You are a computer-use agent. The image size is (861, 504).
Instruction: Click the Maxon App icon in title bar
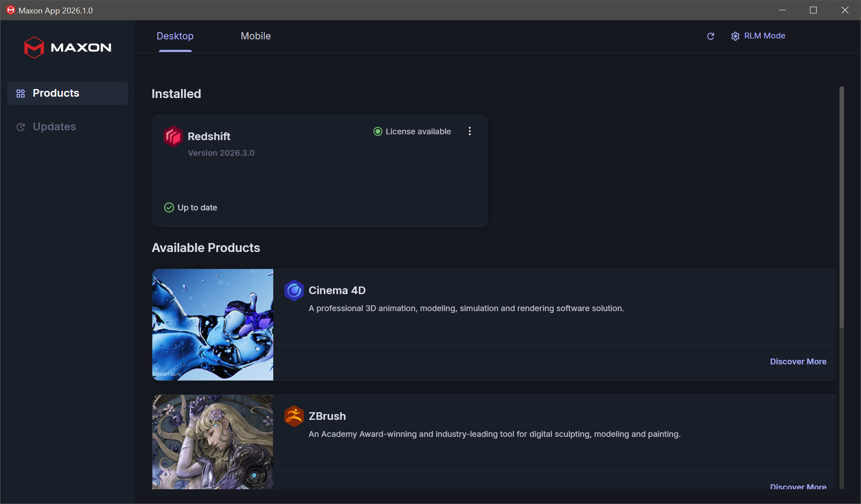tap(11, 10)
